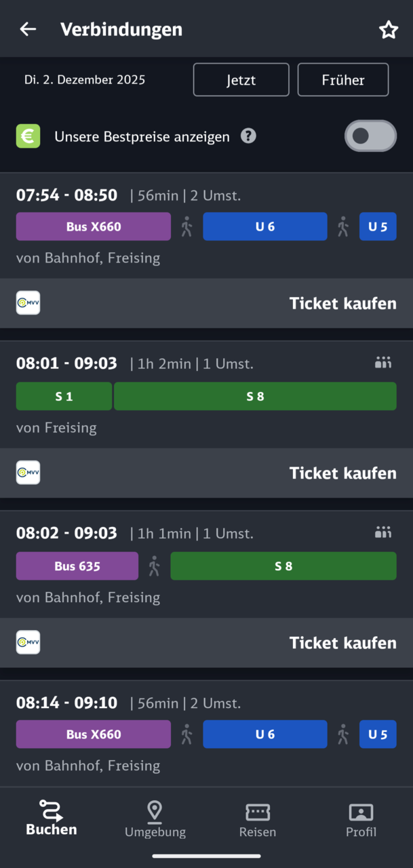Tap the MVV logo on the first connection
Image resolution: width=413 pixels, height=868 pixels.
tap(28, 303)
